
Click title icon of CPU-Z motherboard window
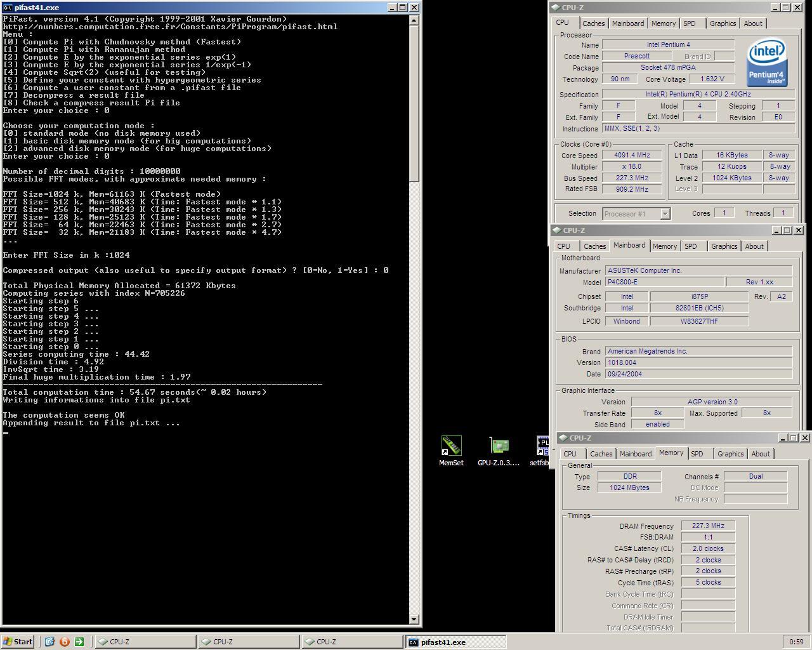tap(557, 230)
